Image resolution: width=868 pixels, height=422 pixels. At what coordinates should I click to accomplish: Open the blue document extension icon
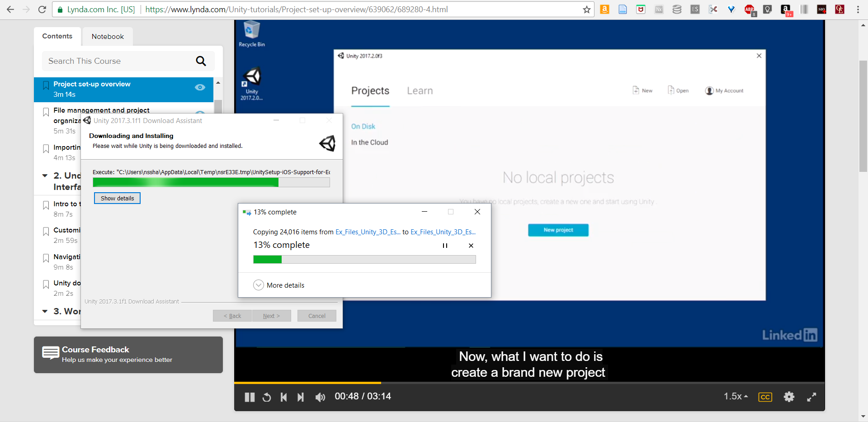623,9
